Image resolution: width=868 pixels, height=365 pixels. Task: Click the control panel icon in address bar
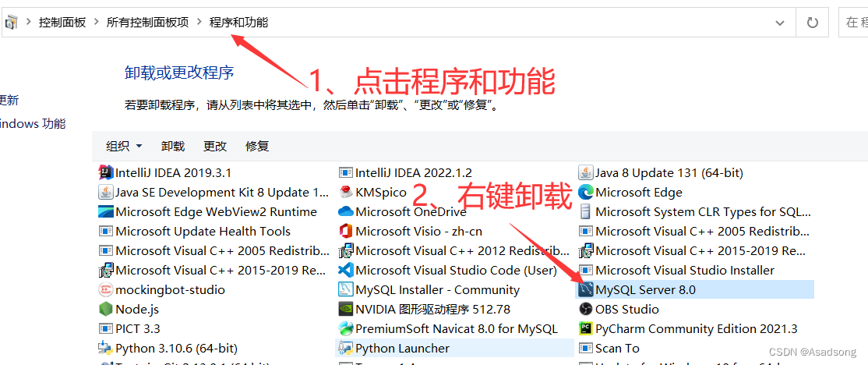coord(11,23)
